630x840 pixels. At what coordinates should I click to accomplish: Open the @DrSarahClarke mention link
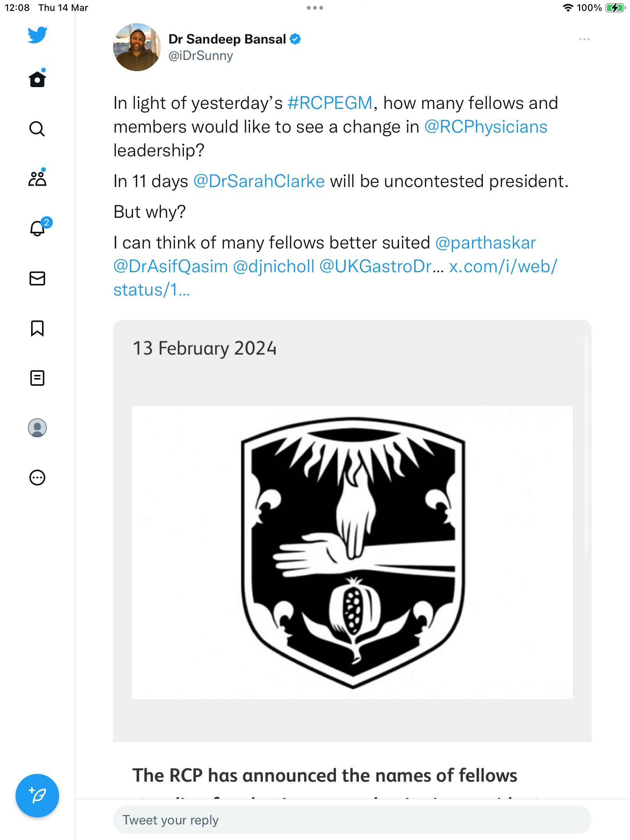pyautogui.click(x=259, y=182)
